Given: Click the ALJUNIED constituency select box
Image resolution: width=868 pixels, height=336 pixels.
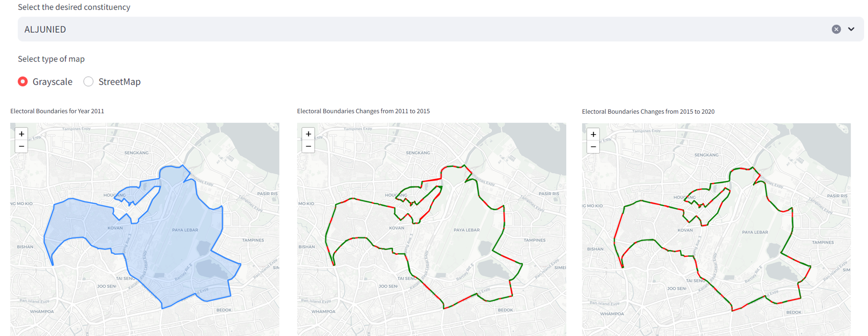Looking at the screenshot, I should click(x=391, y=29).
